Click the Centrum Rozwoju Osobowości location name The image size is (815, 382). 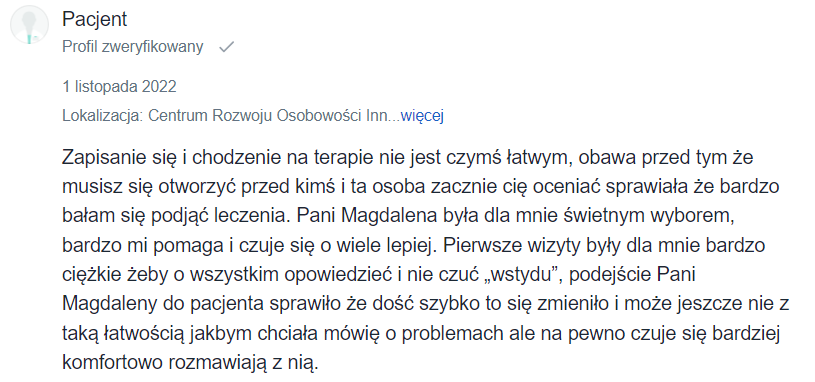click(268, 115)
